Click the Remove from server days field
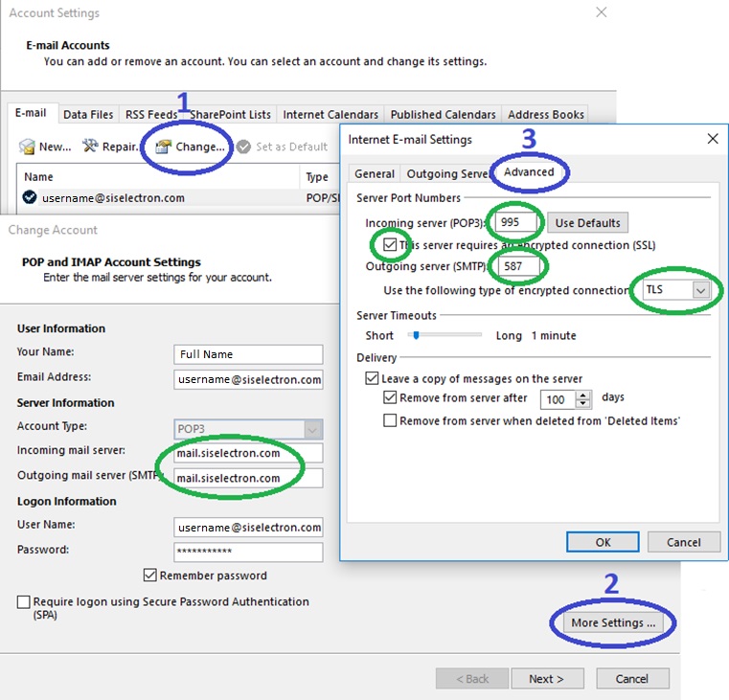 pos(558,399)
